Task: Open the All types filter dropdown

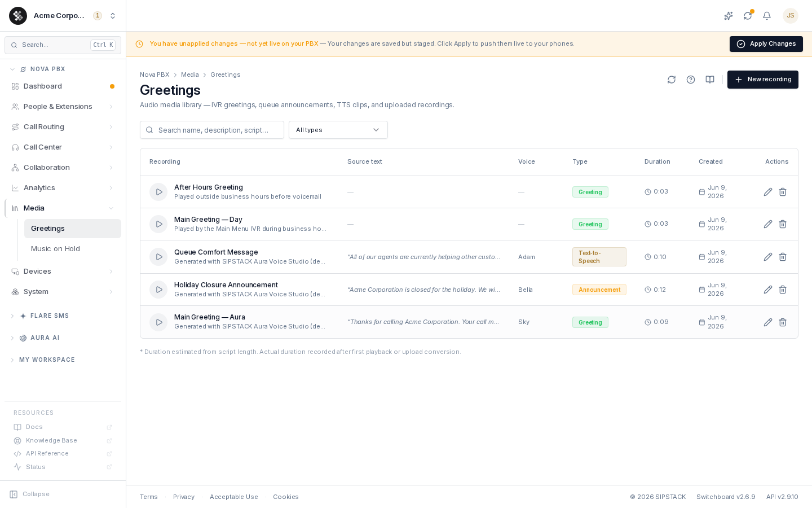Action: tap(338, 130)
